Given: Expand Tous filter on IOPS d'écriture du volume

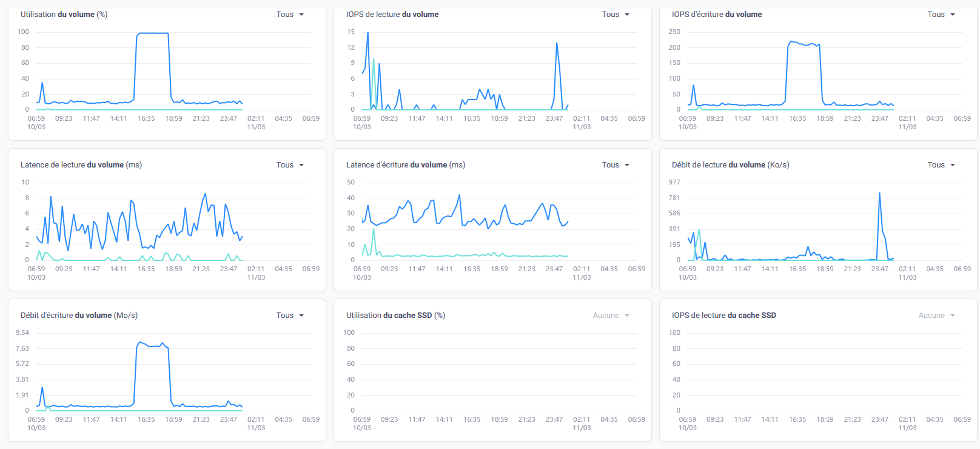Looking at the screenshot, I should (941, 15).
